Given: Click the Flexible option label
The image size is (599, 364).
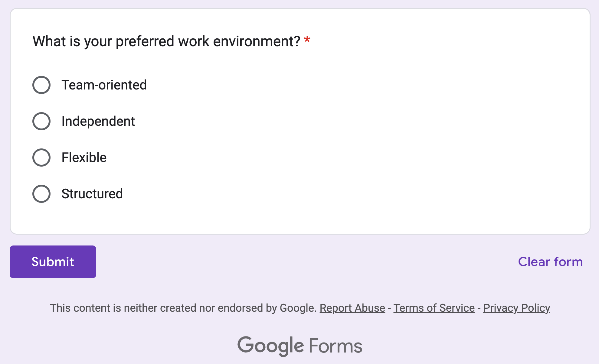Looking at the screenshot, I should (x=84, y=158).
